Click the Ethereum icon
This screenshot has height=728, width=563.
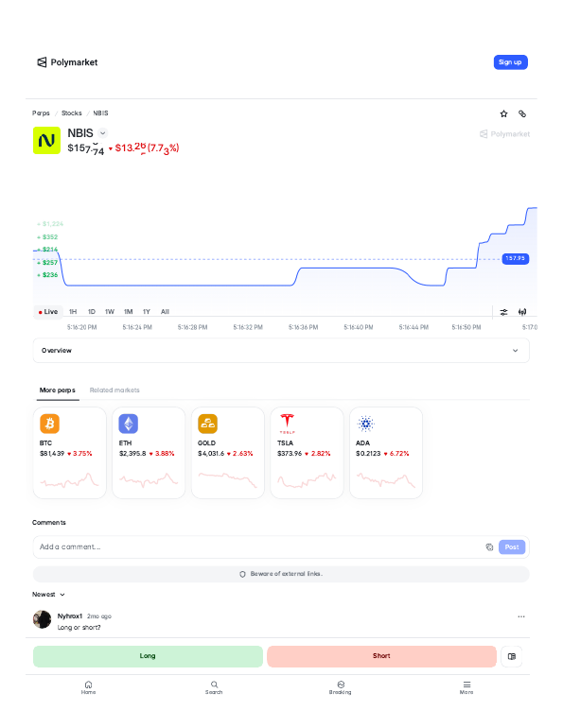(x=129, y=424)
